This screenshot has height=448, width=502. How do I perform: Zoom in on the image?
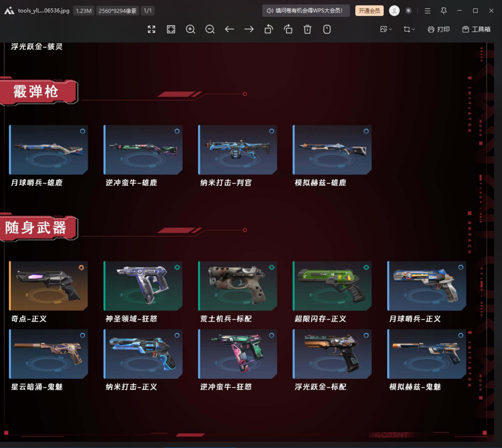click(x=191, y=29)
